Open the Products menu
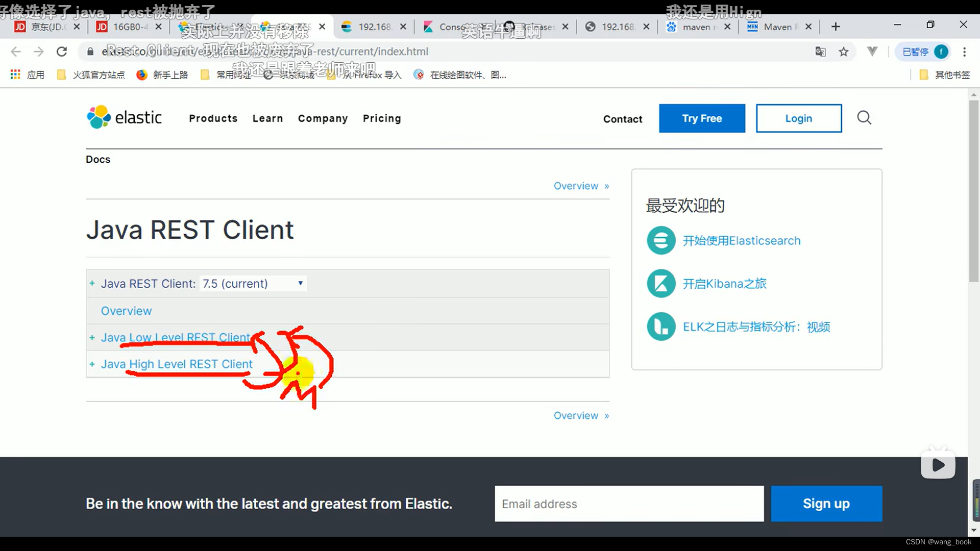The width and height of the screenshot is (980, 551). 213,118
